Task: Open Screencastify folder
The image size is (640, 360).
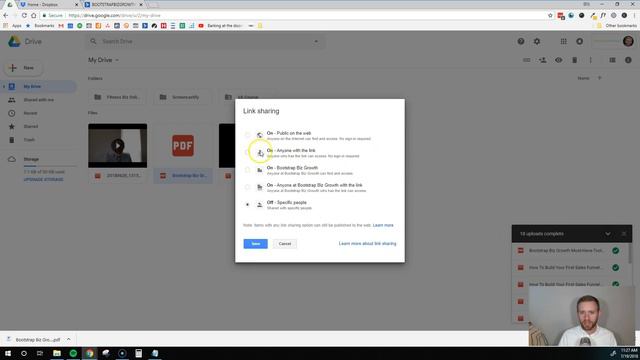Action: click(x=183, y=97)
